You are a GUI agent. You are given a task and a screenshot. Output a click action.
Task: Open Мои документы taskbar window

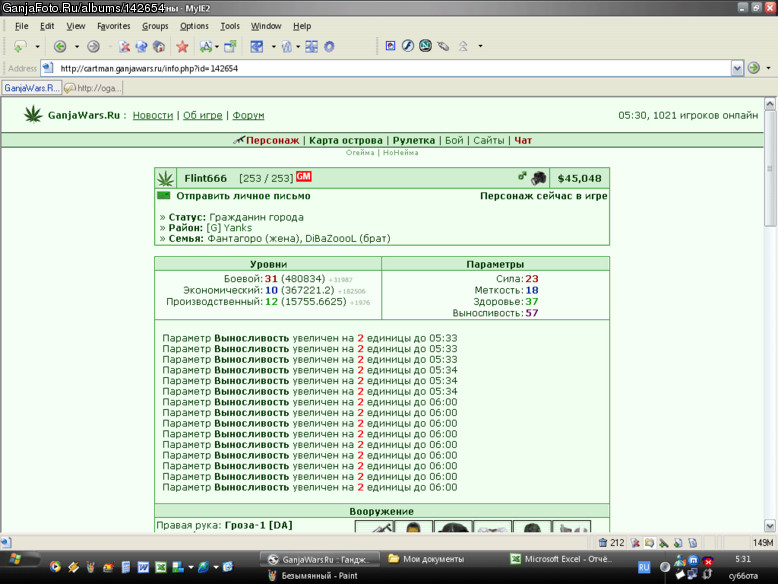pyautogui.click(x=427, y=559)
